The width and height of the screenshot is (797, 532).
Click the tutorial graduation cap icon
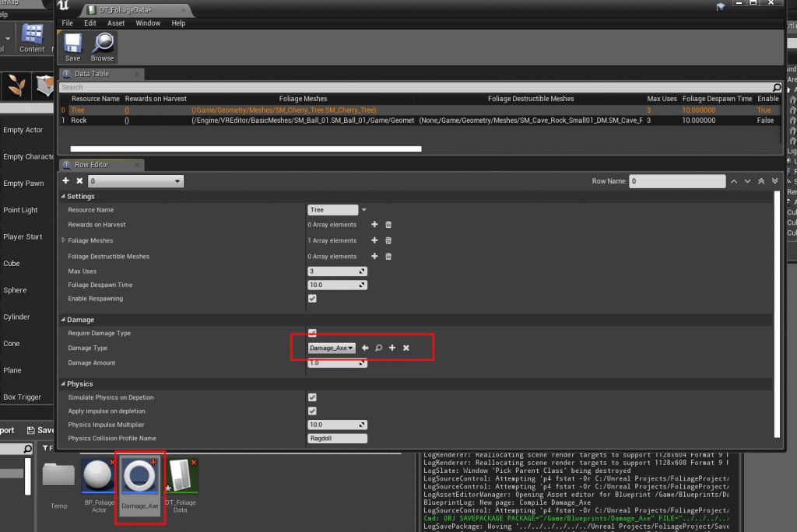(x=720, y=6)
